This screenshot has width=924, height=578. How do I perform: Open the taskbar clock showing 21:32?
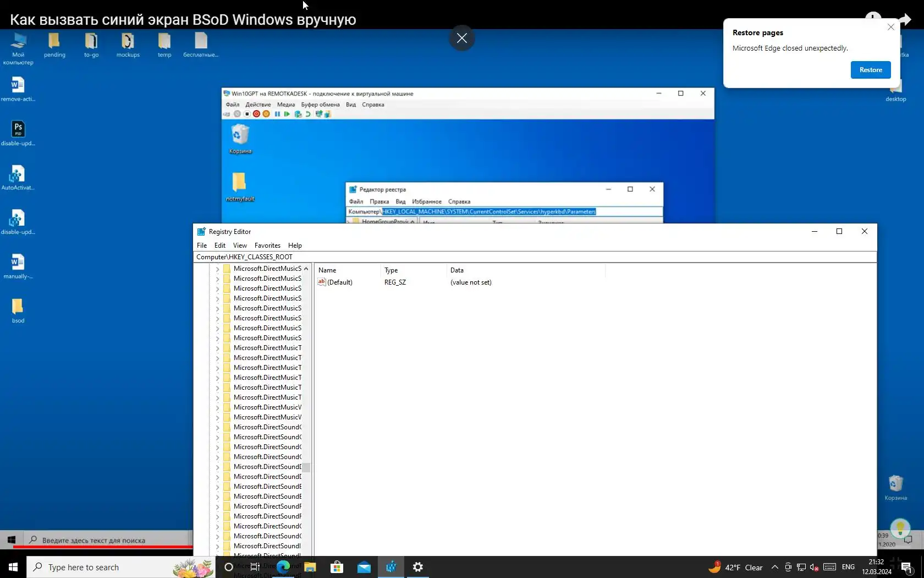tap(877, 567)
